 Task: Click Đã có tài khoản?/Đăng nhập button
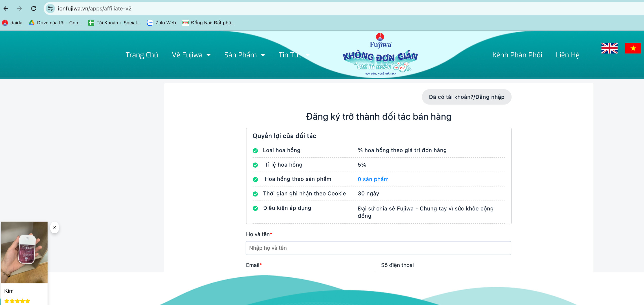(466, 97)
